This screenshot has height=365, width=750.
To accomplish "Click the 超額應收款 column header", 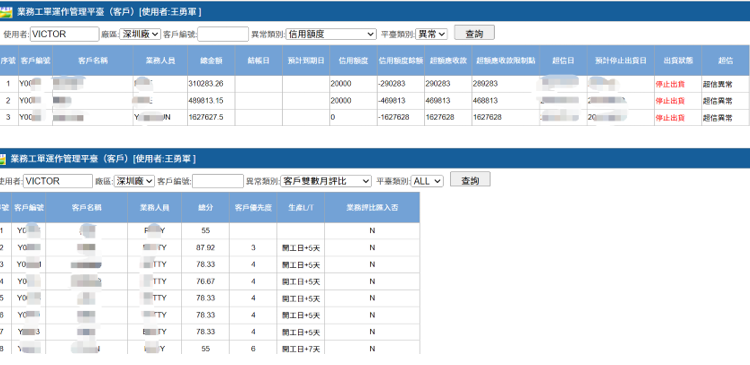I will 448,61.
